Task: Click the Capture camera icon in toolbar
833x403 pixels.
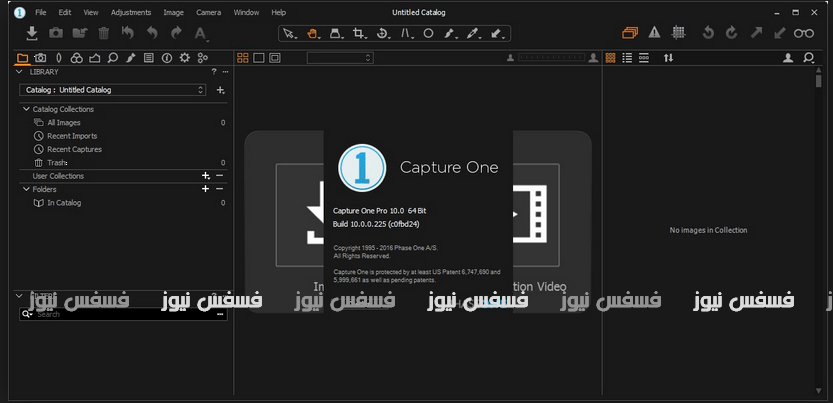Action: pos(56,33)
